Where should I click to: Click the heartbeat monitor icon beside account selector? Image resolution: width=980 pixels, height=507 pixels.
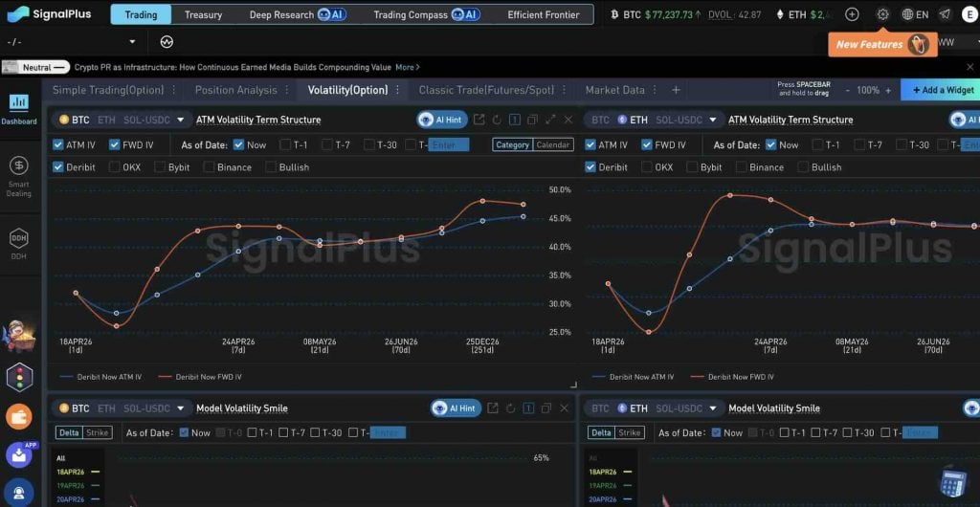tap(167, 42)
